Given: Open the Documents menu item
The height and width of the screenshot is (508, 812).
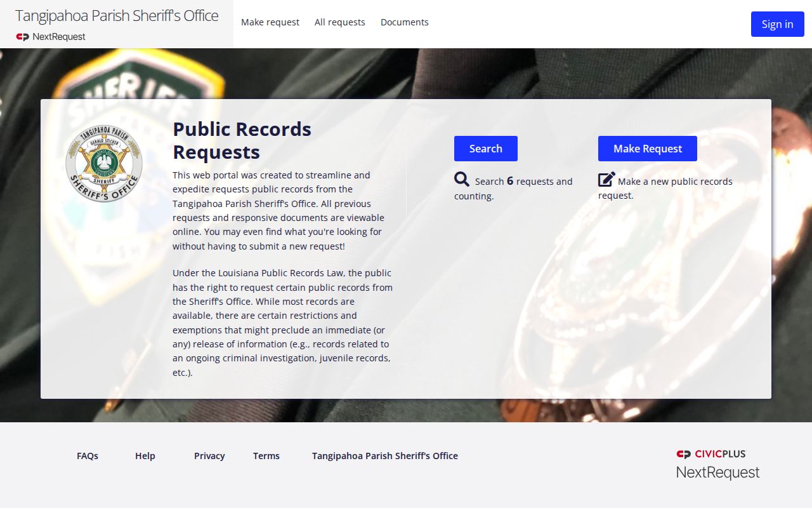Looking at the screenshot, I should [x=405, y=22].
